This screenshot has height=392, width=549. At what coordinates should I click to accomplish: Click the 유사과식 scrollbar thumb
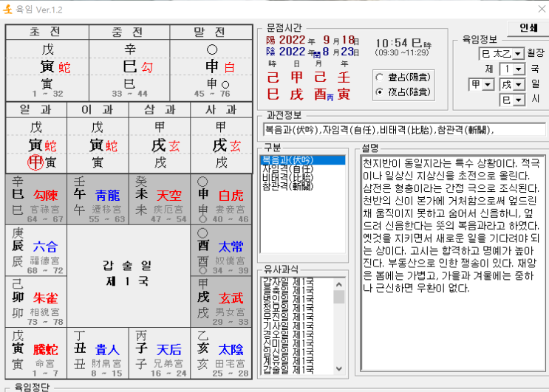338,297
